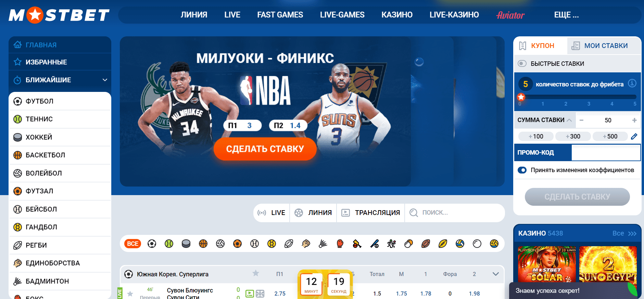Select the hockey puck filter icon

(x=186, y=244)
